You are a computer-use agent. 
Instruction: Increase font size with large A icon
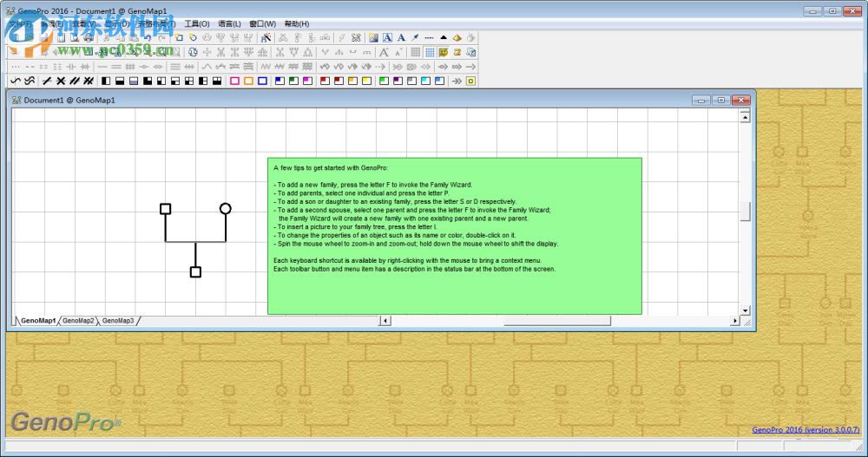383,52
